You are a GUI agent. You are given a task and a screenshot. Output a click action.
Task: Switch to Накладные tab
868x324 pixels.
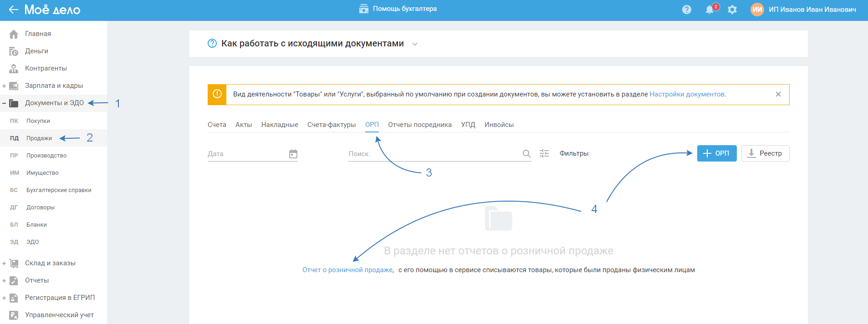(280, 125)
